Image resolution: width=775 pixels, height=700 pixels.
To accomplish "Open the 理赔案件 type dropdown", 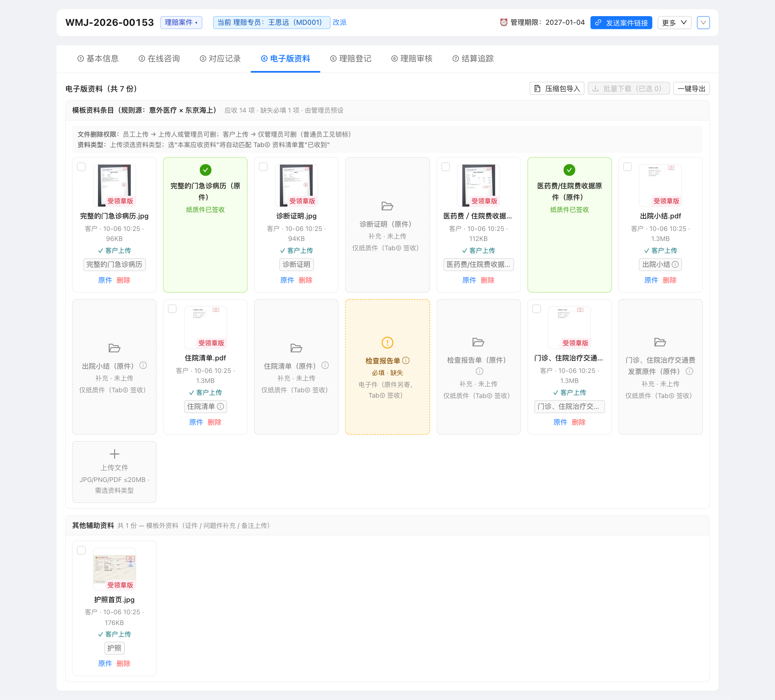I will point(181,22).
